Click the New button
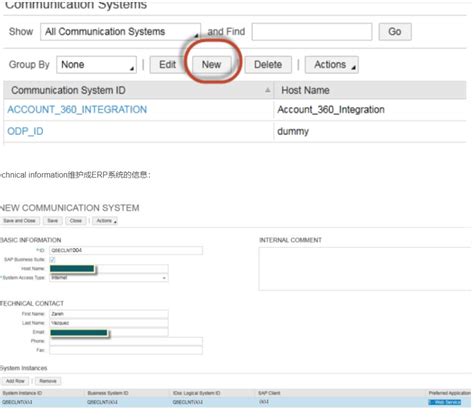Image resolution: width=474 pixels, height=420 pixels. (x=211, y=64)
